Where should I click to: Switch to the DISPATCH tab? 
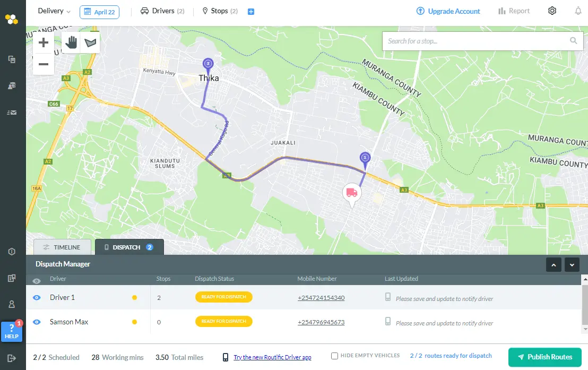tap(126, 247)
